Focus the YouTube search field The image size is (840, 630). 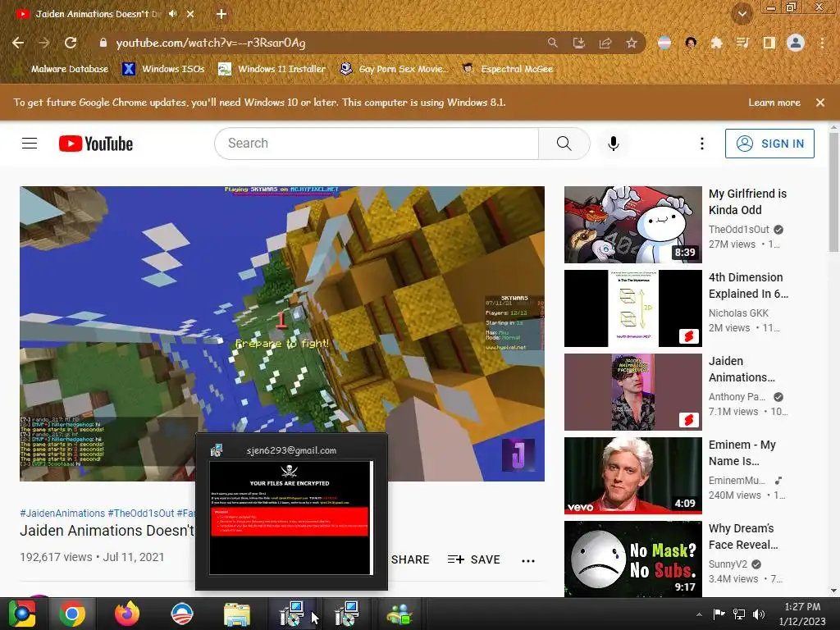pyautogui.click(x=377, y=143)
